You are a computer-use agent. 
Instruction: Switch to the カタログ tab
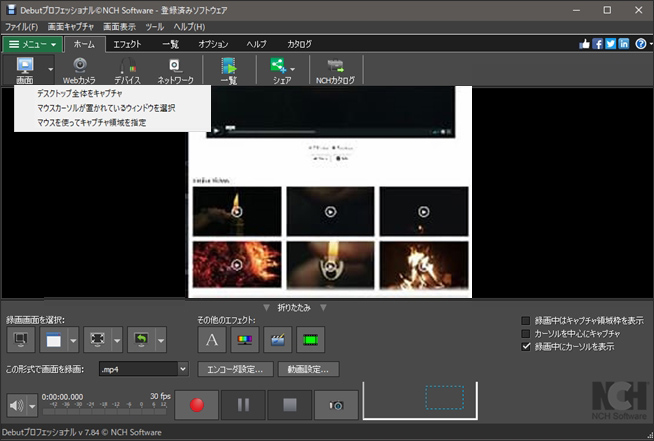click(299, 44)
